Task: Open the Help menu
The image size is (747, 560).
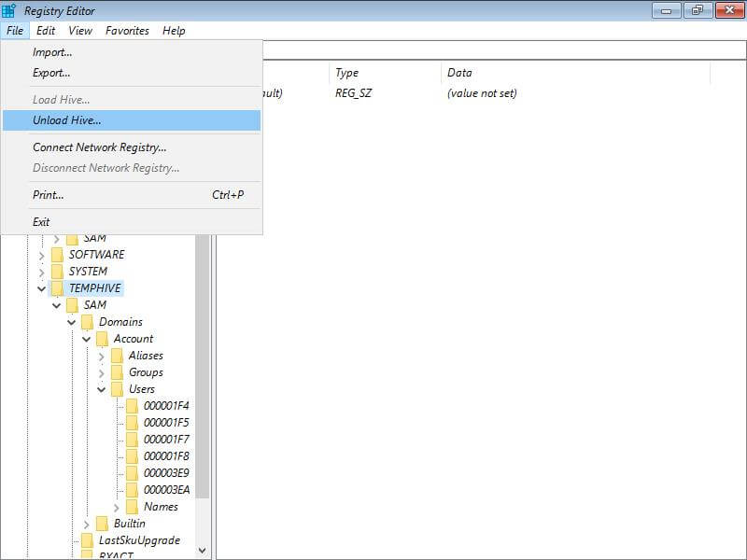Action: tap(174, 31)
